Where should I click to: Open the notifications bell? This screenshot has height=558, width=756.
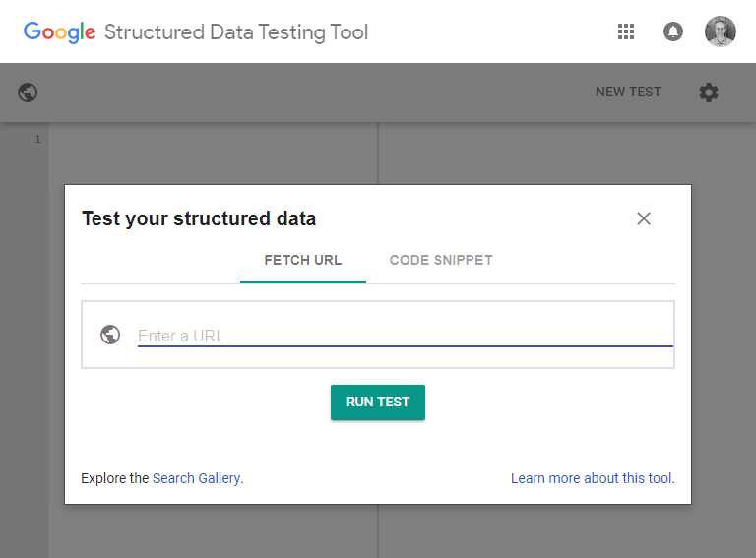[673, 31]
